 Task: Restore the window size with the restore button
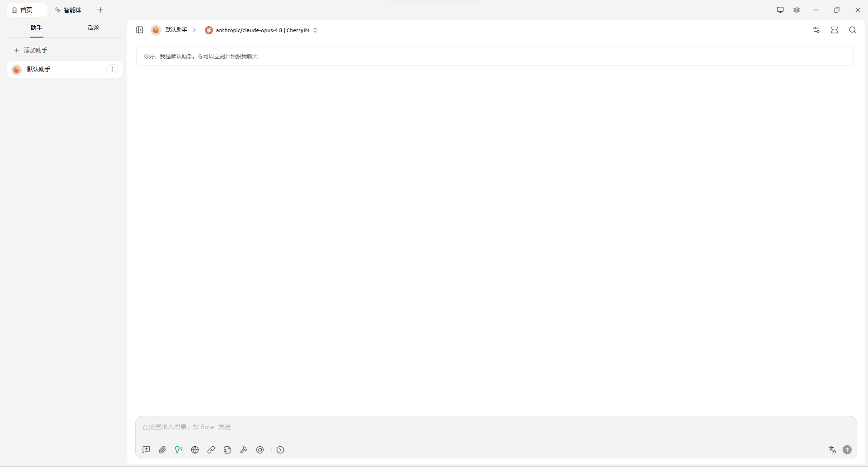coord(837,10)
